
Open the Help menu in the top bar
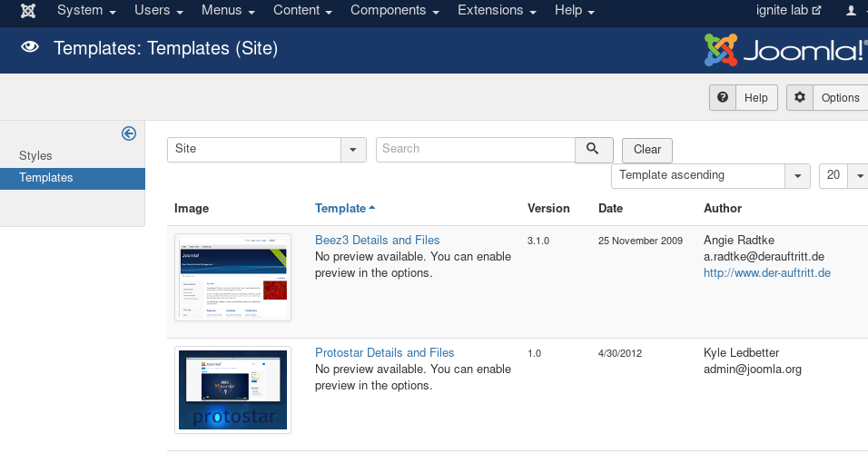[574, 11]
